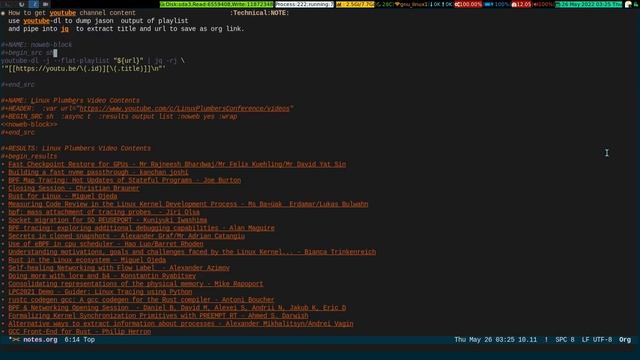The width and height of the screenshot is (640, 360).
Task: Switch to the highlighted blue workspace icon
Action: point(34,4)
